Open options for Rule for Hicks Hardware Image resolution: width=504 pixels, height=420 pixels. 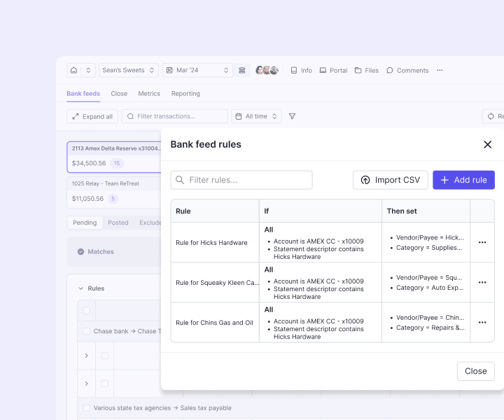coord(482,242)
